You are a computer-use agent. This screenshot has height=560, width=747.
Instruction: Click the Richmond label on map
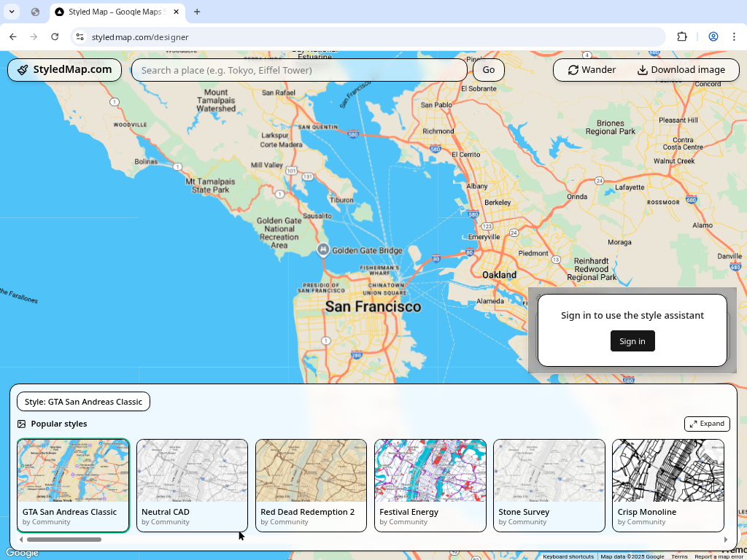(x=438, y=131)
